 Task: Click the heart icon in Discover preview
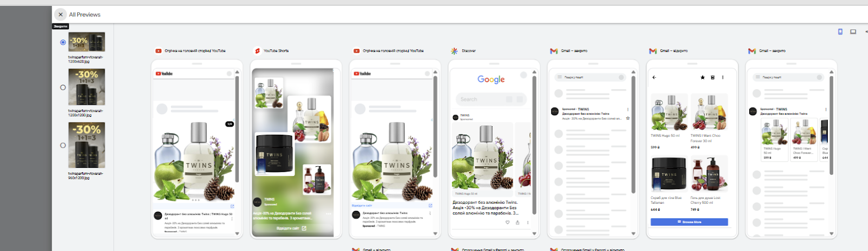tap(508, 222)
